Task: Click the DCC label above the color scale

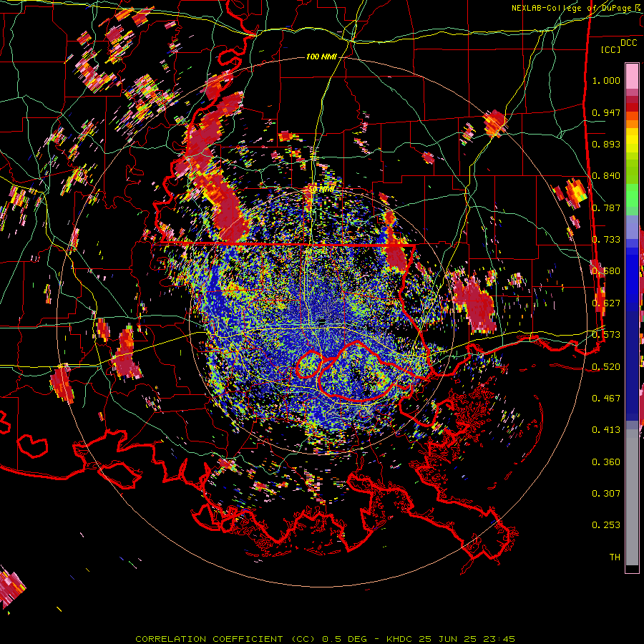Action: (x=628, y=43)
